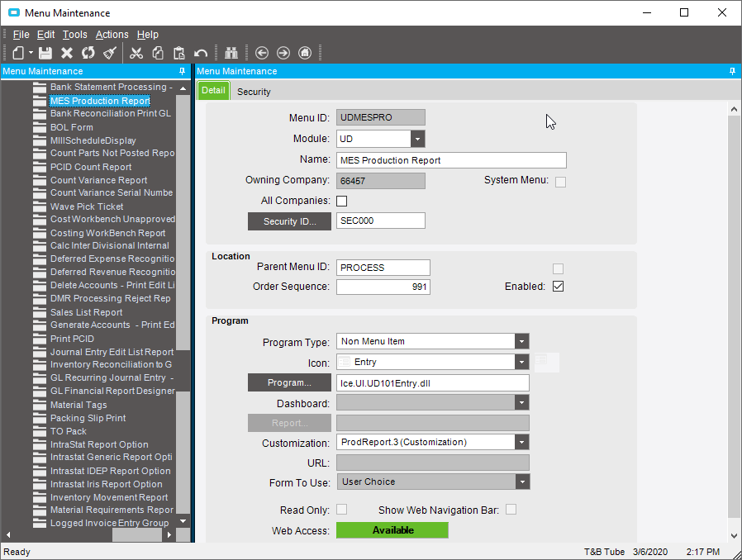This screenshot has width=742, height=560.
Task: Undo the last change
Action: point(201,53)
